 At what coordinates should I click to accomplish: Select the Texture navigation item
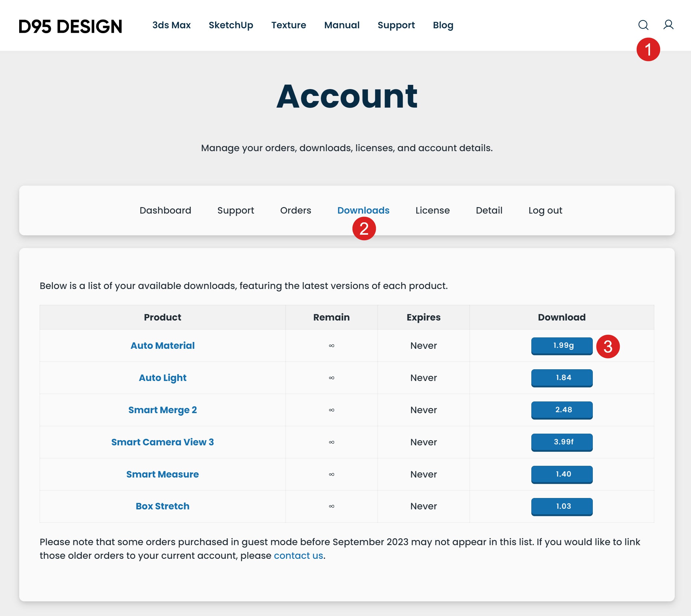point(288,25)
